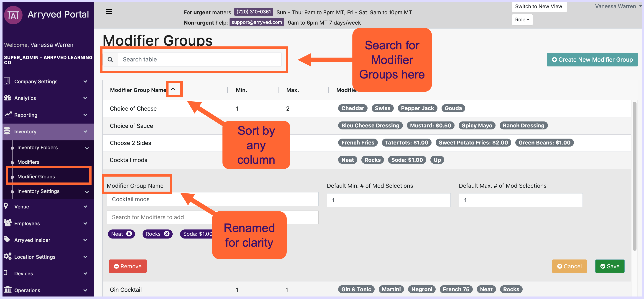The width and height of the screenshot is (644, 299).
Task: Select the Choice of Sauce row
Action: click(x=366, y=126)
